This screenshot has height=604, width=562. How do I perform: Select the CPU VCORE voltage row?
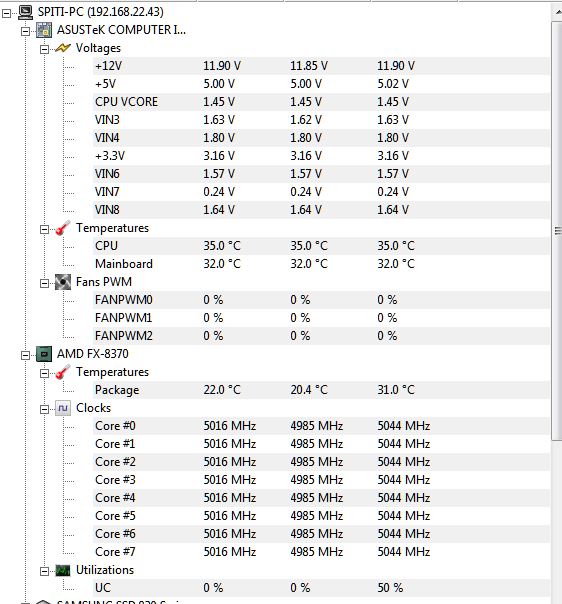(x=321, y=102)
